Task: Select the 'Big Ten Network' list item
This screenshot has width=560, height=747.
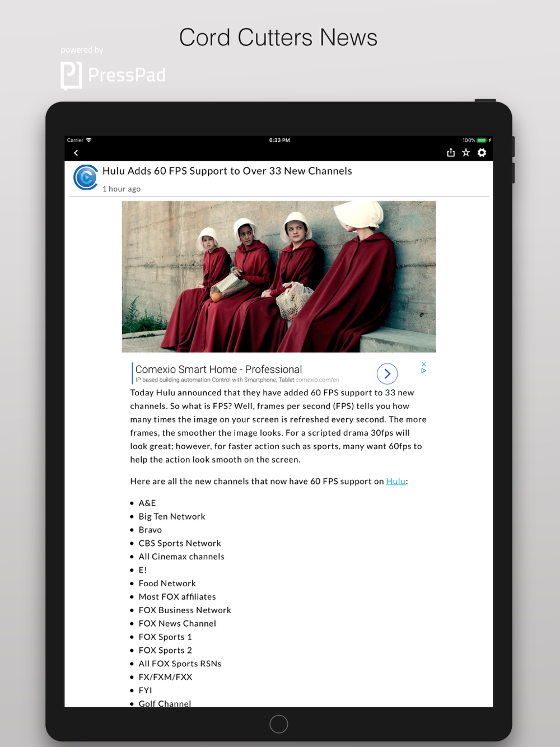Action: pos(172,516)
